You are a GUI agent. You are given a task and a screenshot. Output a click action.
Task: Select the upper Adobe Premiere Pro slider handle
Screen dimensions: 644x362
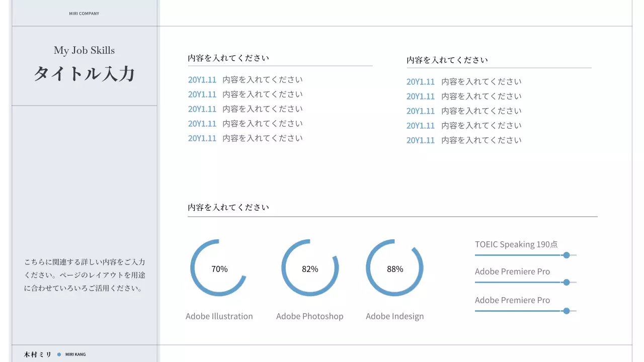pos(567,283)
